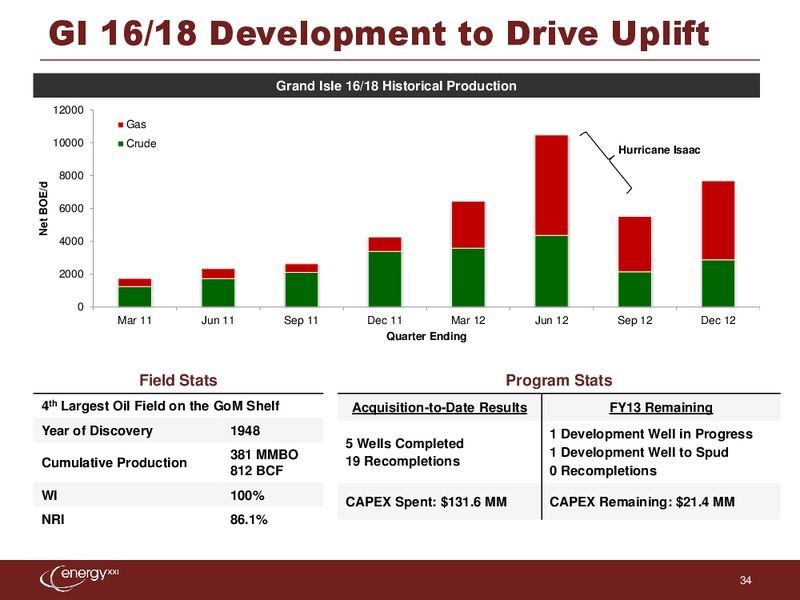Select the 'Quarter Ending' axis title
The height and width of the screenshot is (600, 800).
pos(427,336)
